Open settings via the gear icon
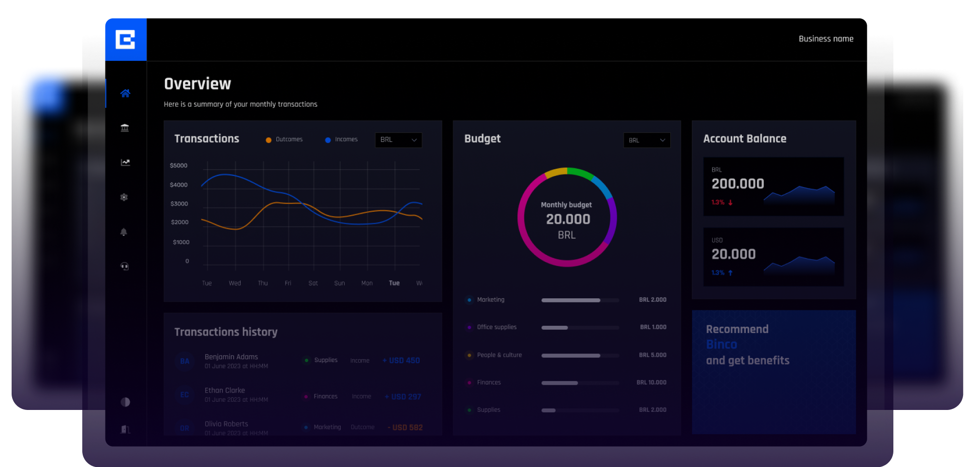Screen dimensions: 980x467 (124, 197)
